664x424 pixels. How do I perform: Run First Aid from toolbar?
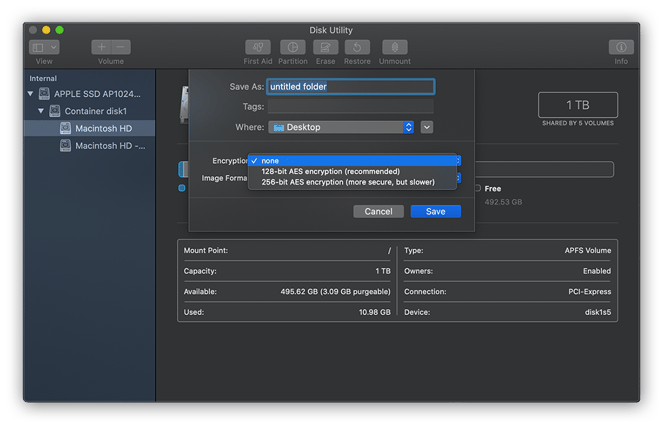(x=257, y=47)
